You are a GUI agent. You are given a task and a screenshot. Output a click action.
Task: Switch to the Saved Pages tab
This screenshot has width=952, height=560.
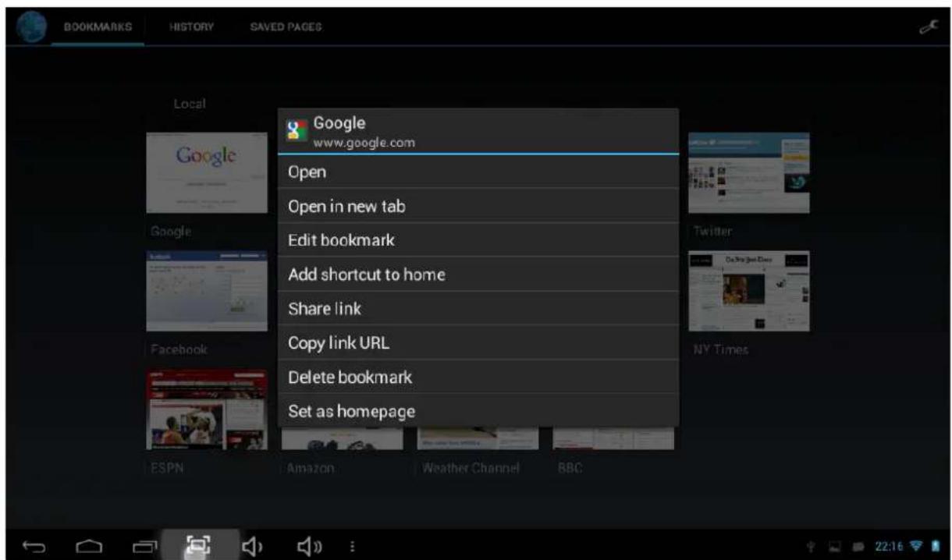click(x=286, y=27)
